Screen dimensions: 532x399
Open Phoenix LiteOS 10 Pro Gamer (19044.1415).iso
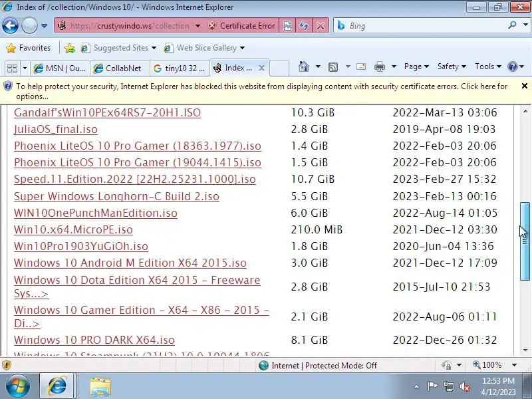pos(138,162)
